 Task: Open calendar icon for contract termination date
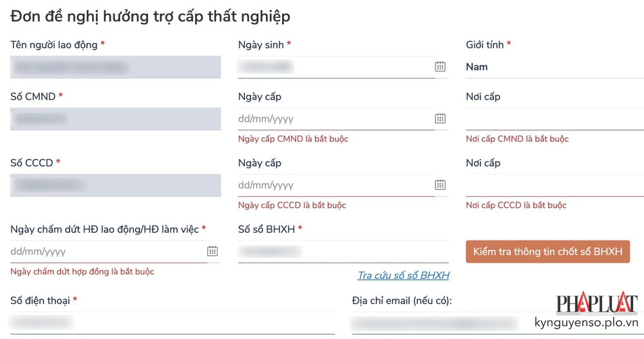[x=213, y=251]
